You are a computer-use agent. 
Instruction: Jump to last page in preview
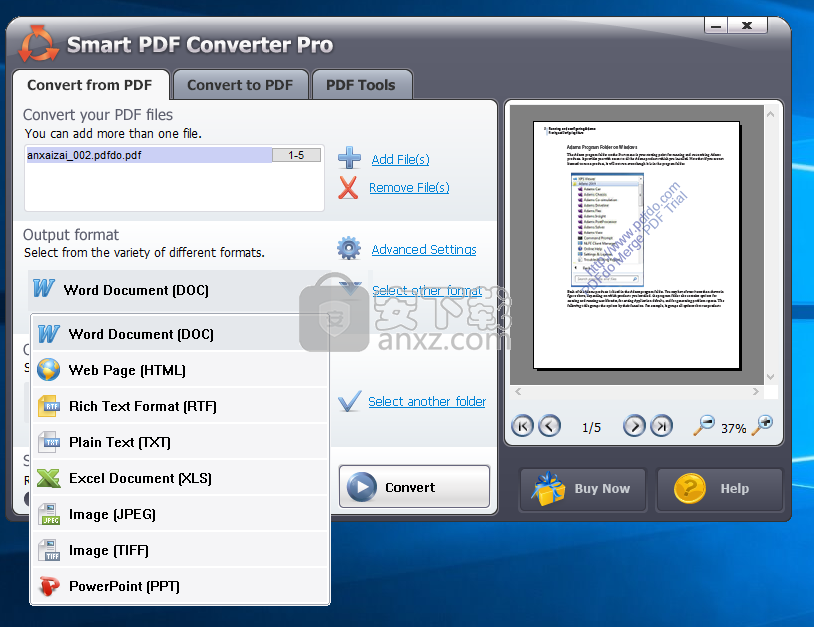coord(661,427)
